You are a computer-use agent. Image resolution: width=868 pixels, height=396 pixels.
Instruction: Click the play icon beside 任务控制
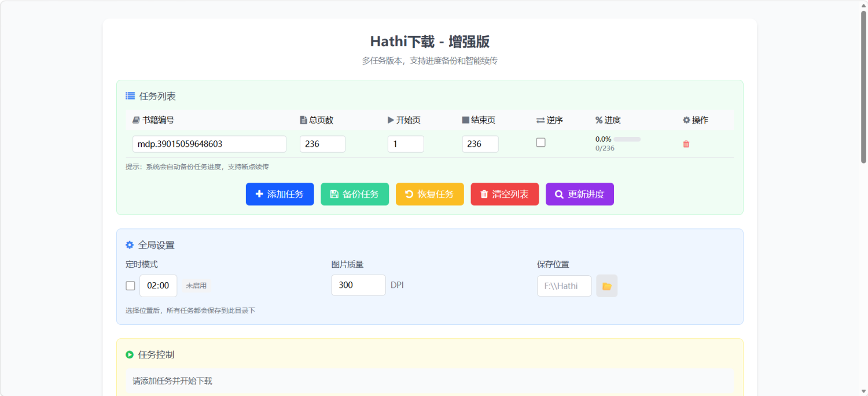[130, 354]
